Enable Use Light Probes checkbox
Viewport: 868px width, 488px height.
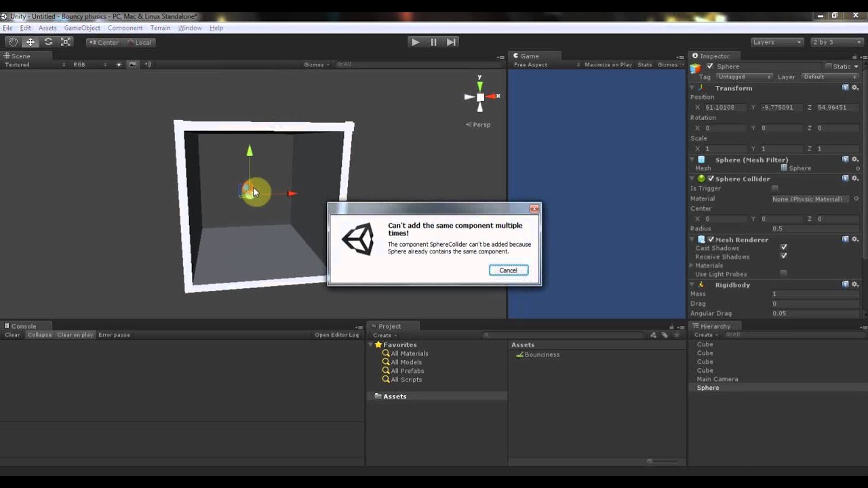coord(784,274)
